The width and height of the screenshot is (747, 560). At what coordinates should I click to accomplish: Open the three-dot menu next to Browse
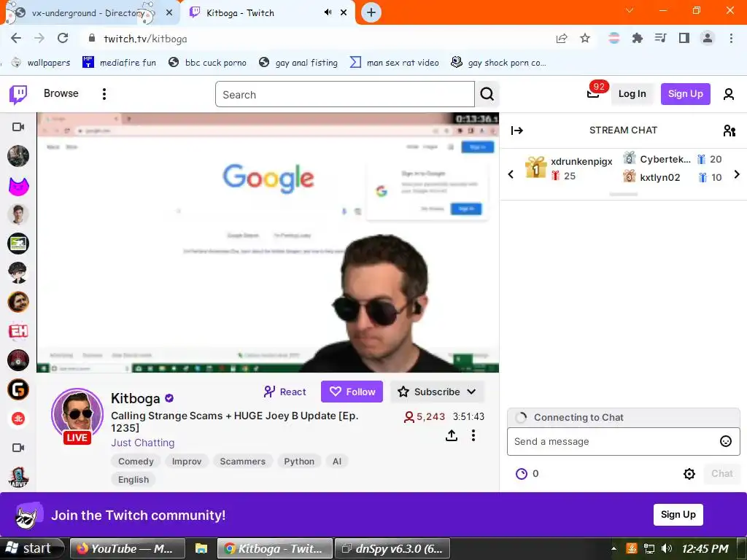pos(104,94)
